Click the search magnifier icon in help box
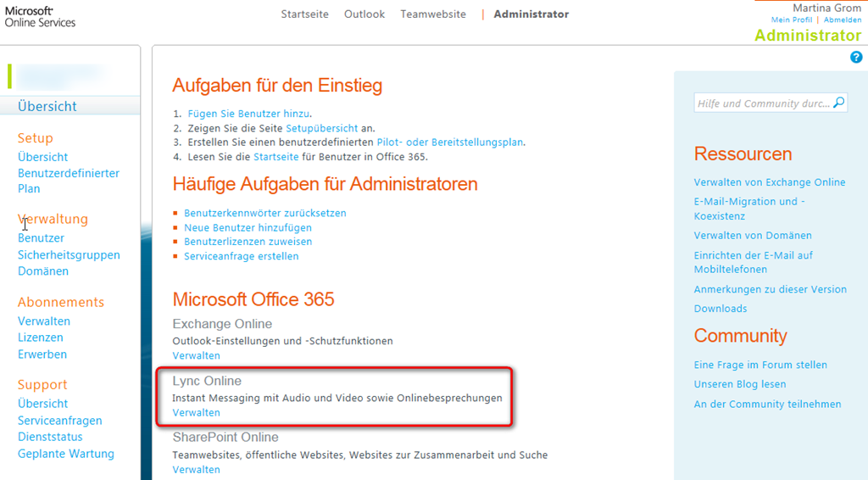 [838, 103]
